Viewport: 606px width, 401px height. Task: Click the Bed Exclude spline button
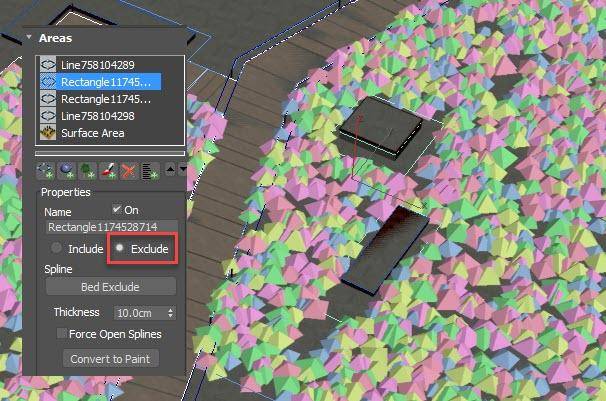111,287
